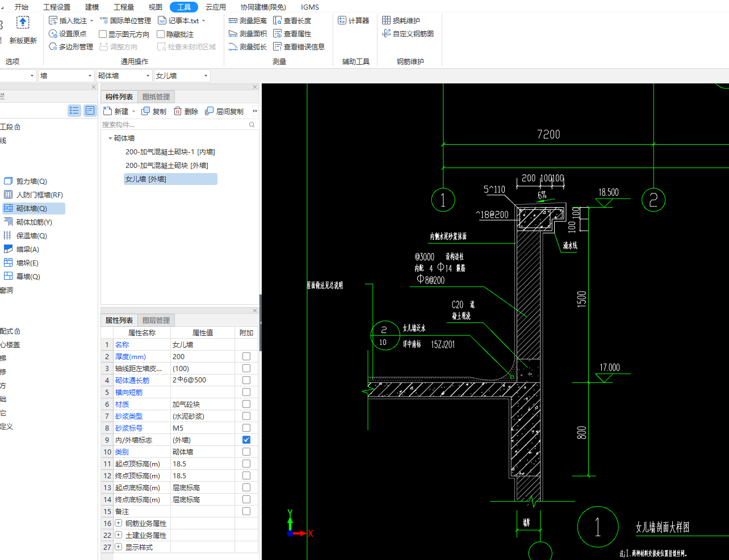
Task: Open 损耗维护 loss maintenance
Action: coord(401,20)
